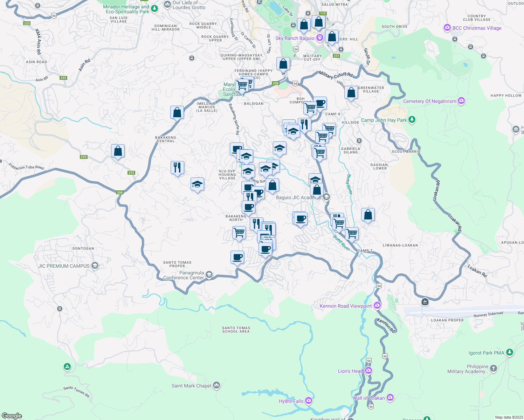Click the Google logo in the corner

pyautogui.click(x=12, y=415)
